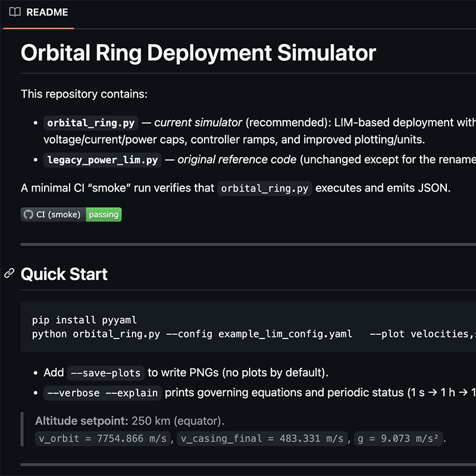This screenshot has width=476, height=476.
Task: Click the v_orbit = 7754.866 m/s value
Action: click(104, 439)
